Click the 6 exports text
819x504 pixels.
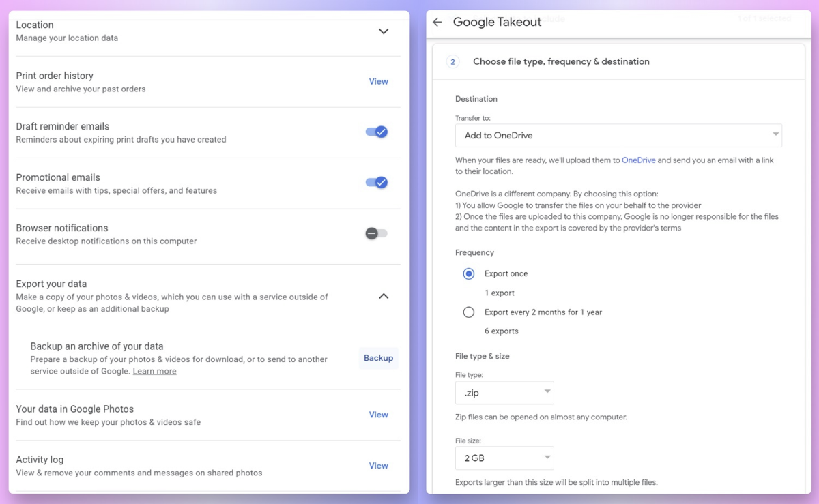[502, 331]
